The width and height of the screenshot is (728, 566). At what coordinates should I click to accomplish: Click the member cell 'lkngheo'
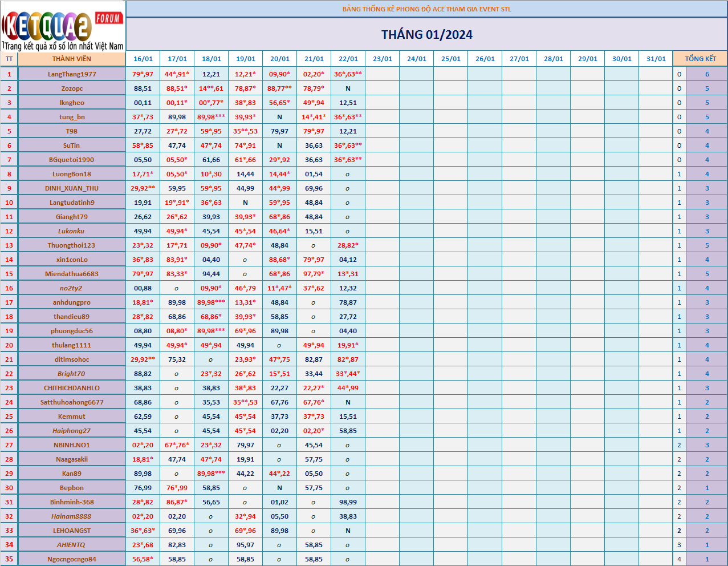(x=72, y=103)
